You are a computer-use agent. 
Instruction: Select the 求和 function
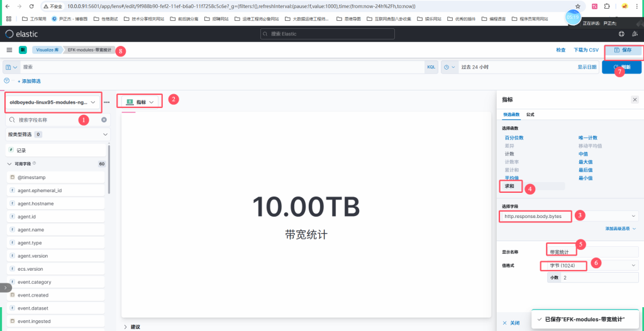510,187
